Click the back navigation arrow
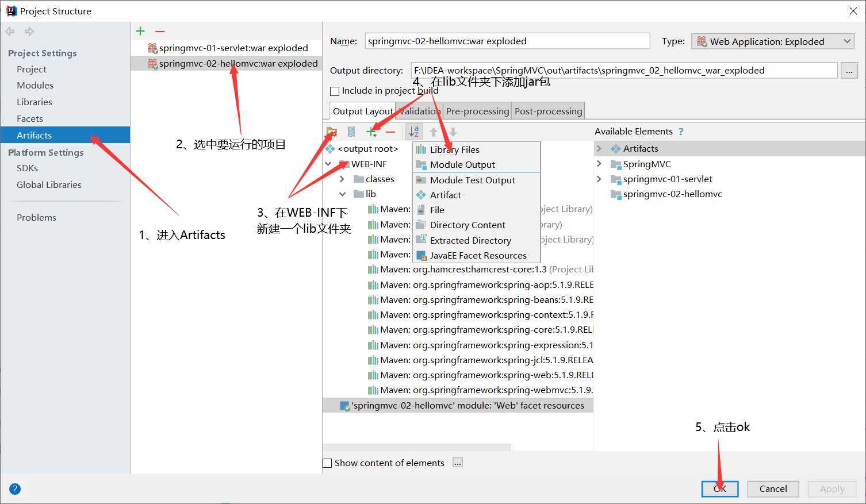 [10, 32]
